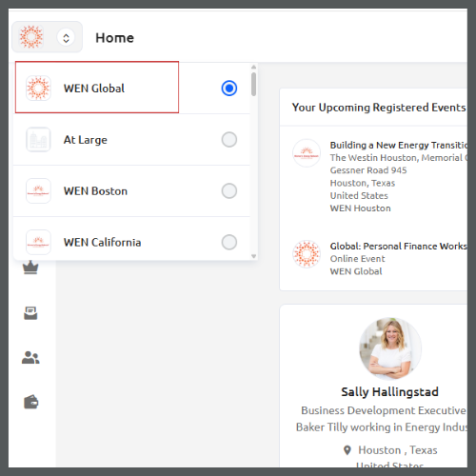Open the wallet icon in the sidebar
Viewport: 476px width, 476px height.
click(31, 402)
